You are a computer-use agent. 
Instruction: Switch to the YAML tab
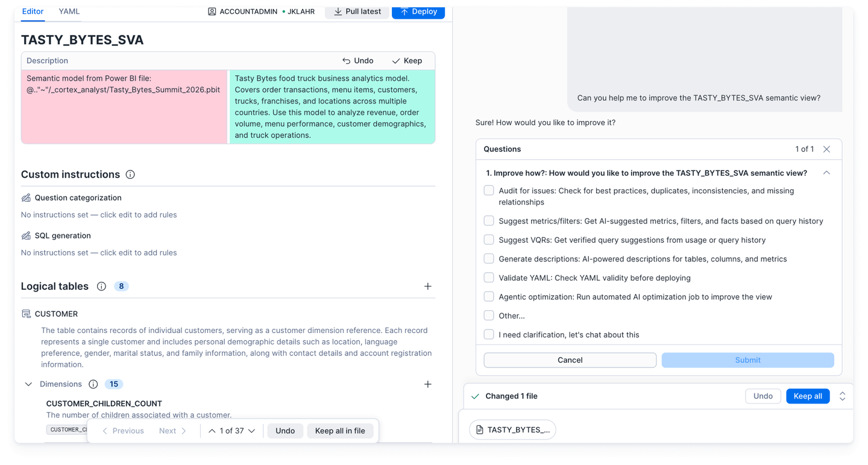(69, 11)
